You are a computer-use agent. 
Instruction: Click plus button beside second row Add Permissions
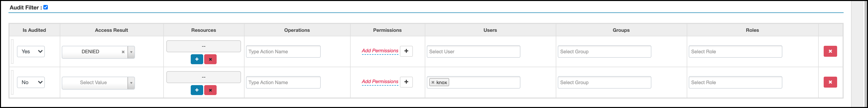pos(406,82)
